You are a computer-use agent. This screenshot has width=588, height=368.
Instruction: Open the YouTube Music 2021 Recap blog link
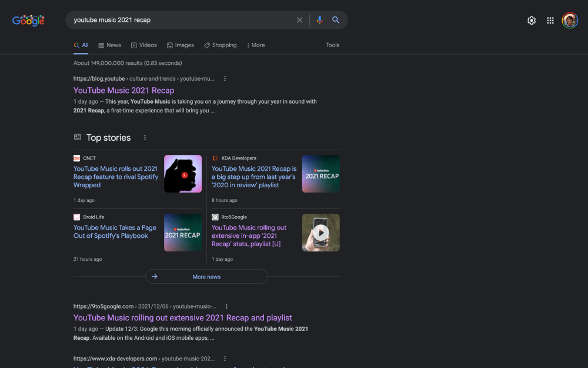(x=123, y=91)
